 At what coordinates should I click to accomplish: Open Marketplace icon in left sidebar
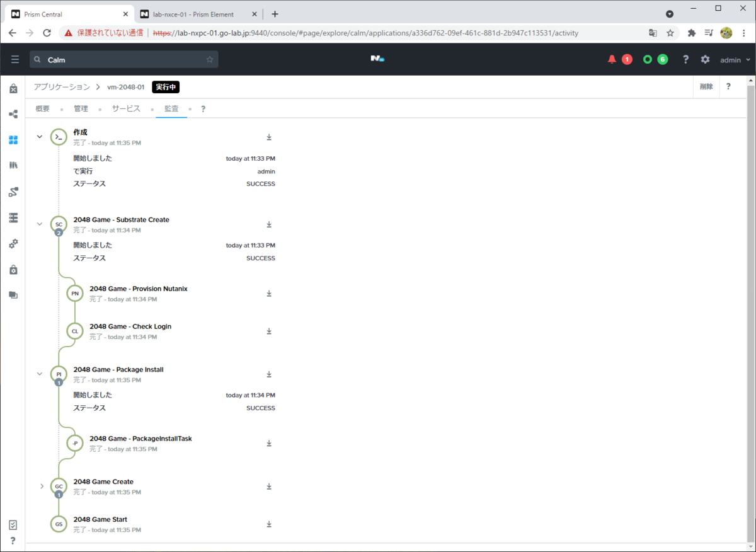[x=13, y=89]
